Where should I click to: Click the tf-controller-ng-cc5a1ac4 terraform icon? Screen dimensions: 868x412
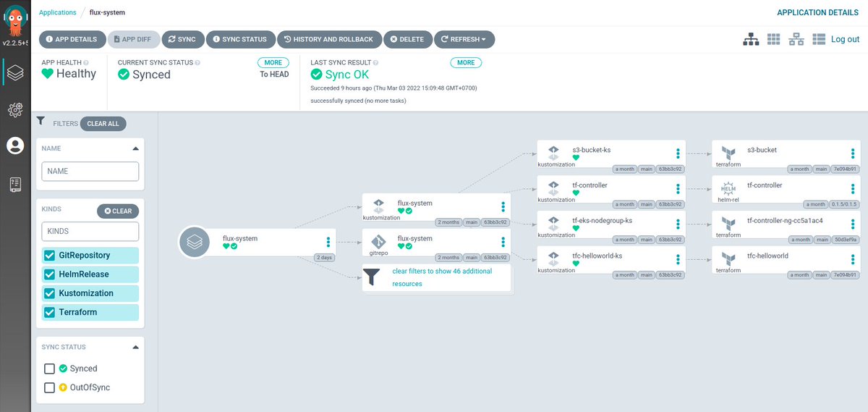(x=728, y=224)
